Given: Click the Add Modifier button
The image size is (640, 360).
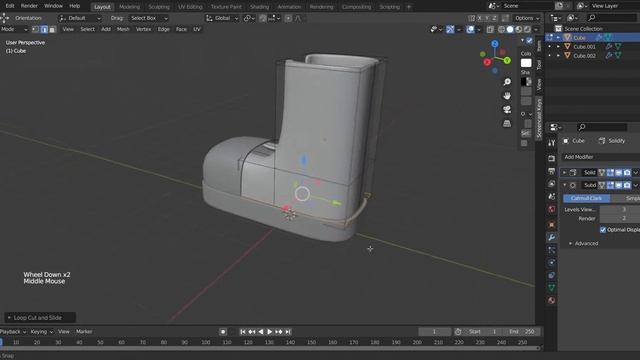Looking at the screenshot, I should (600, 157).
